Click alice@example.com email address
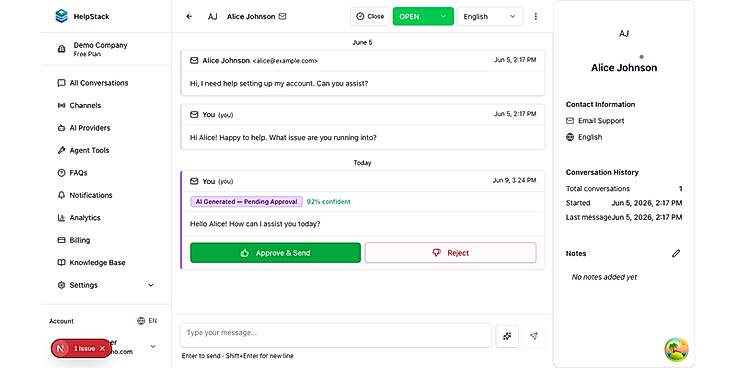This screenshot has height=368, width=736. coord(285,61)
